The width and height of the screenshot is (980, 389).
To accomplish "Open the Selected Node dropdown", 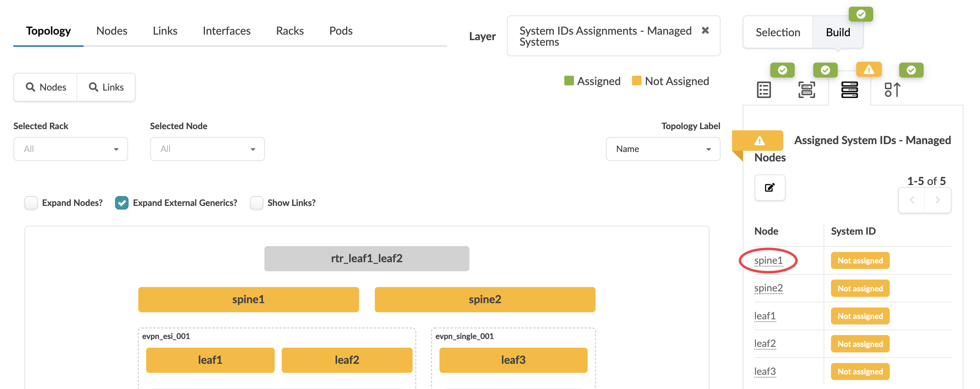I will pyautogui.click(x=207, y=149).
